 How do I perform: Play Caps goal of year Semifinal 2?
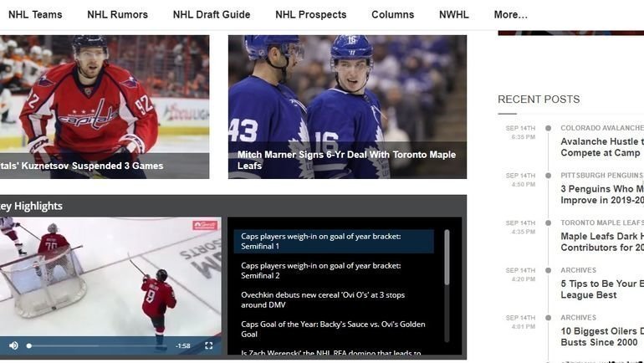point(334,271)
